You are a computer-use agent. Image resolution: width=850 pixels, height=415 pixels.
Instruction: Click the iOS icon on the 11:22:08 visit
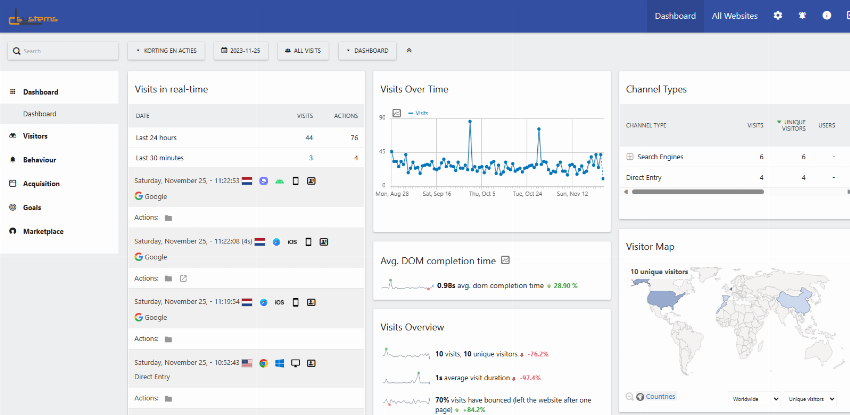click(x=292, y=242)
